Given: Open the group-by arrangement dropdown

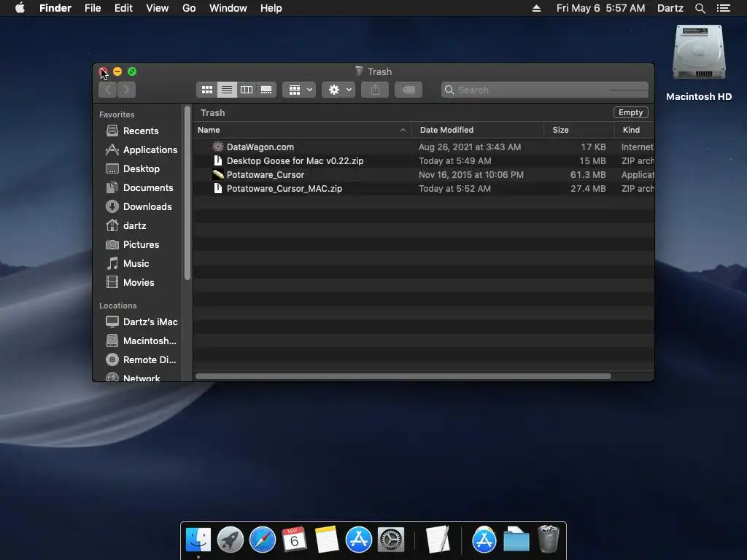Looking at the screenshot, I should 299,90.
